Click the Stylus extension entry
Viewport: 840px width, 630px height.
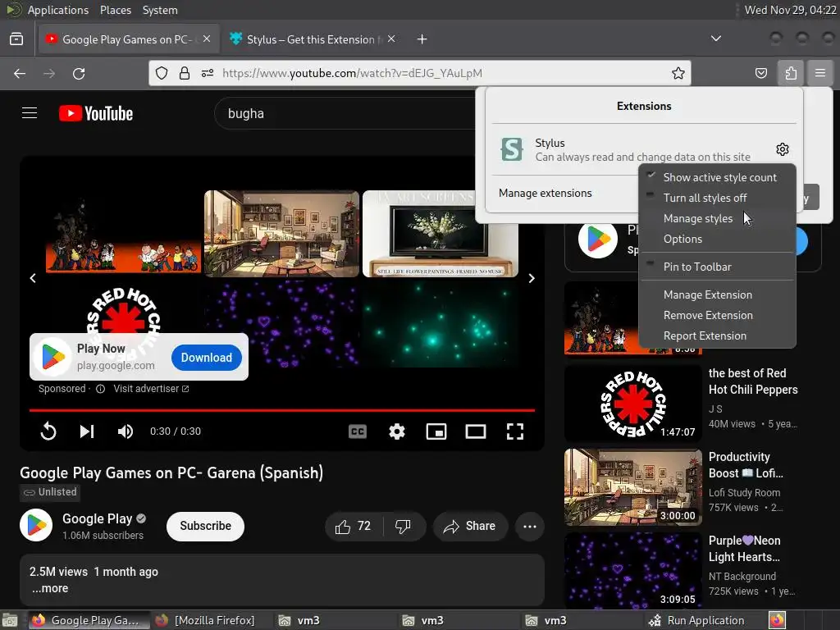629,149
